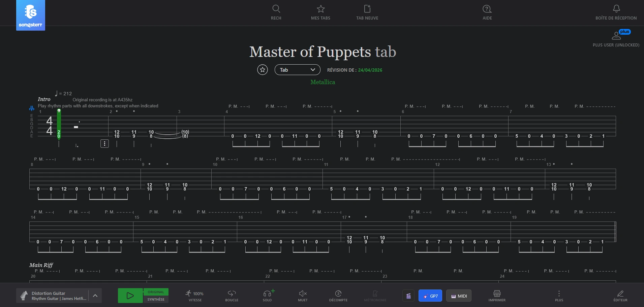This screenshot has height=307, width=644.
Task: Click the downstrokes instruction text above measure 1
Action: [x=98, y=106]
